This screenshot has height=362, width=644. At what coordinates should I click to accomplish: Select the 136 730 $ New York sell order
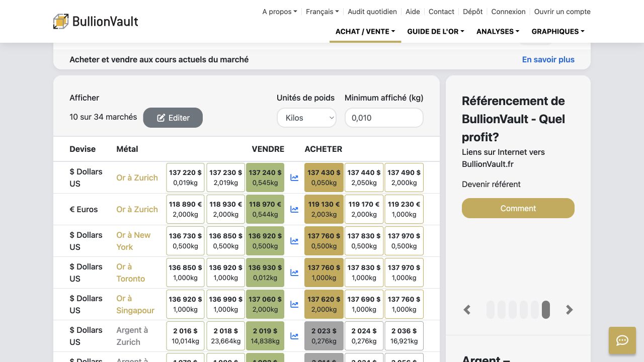[185, 241]
